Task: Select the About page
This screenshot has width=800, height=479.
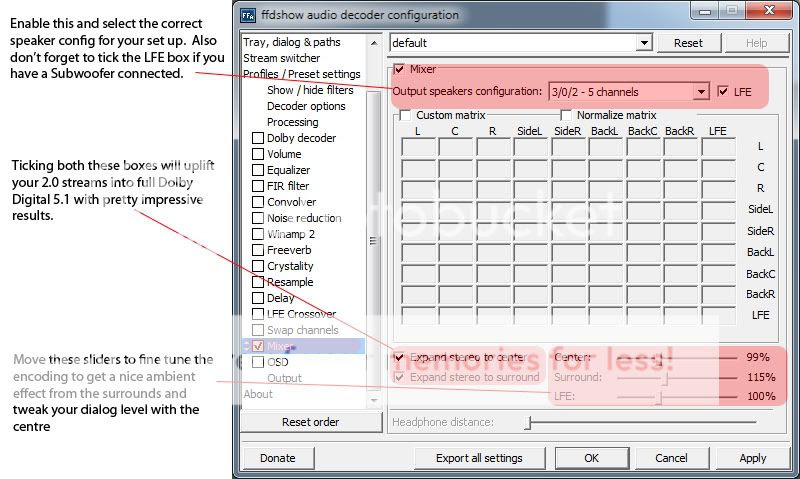Action: point(258,394)
